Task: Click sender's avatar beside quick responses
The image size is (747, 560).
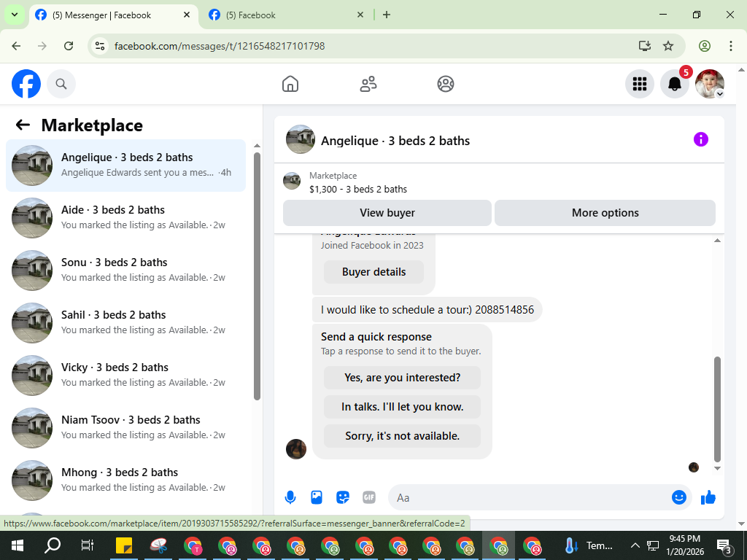Action: (296, 449)
